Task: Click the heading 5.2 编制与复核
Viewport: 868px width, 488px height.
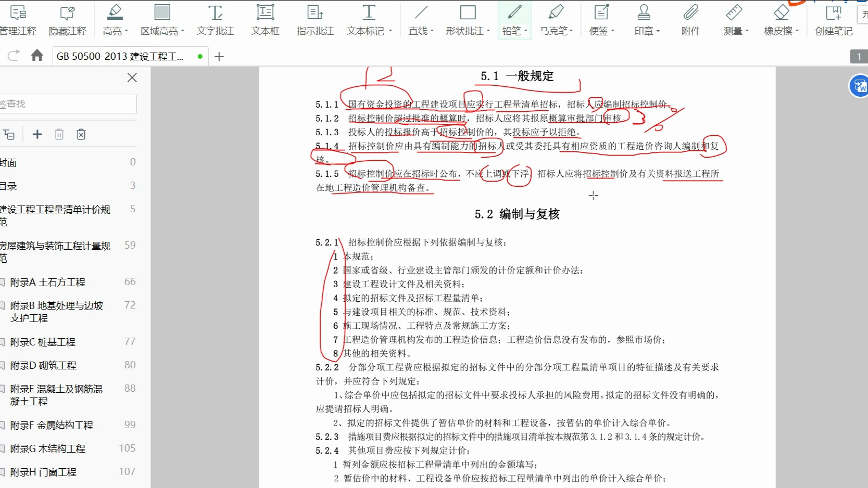Action: [x=517, y=214]
